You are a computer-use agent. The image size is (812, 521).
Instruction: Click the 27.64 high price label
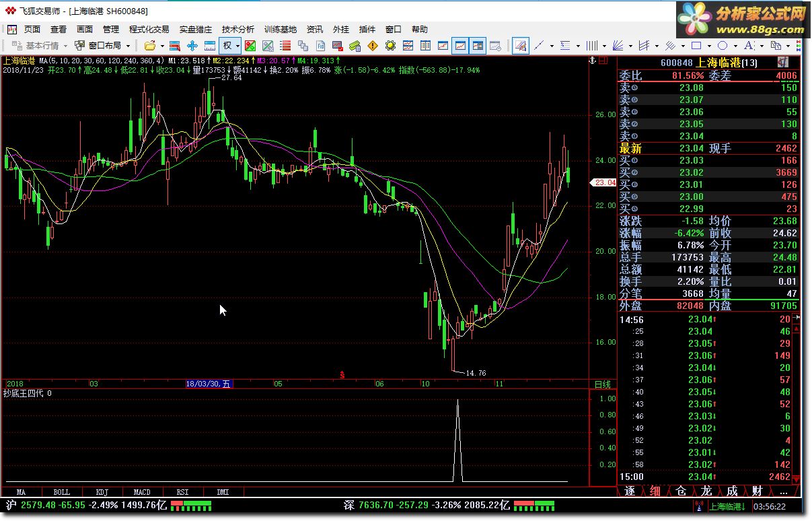[231, 78]
